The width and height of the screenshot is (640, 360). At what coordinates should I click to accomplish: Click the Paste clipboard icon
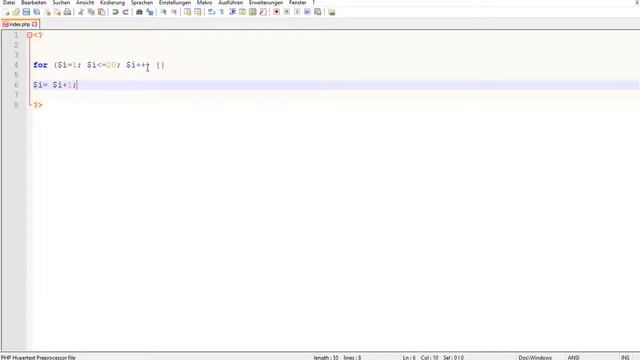(102, 12)
